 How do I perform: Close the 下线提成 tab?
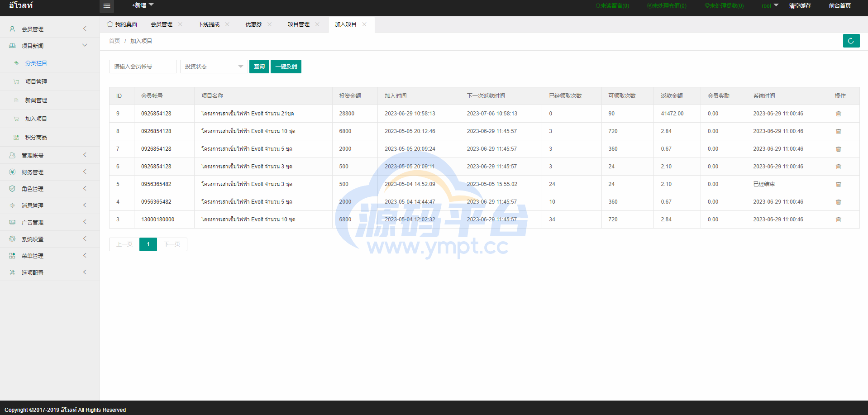pos(227,24)
